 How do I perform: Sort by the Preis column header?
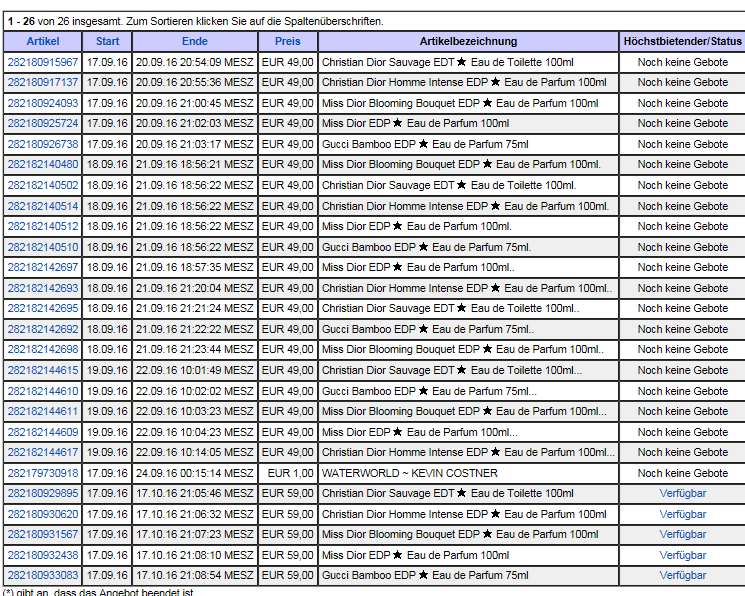point(287,41)
